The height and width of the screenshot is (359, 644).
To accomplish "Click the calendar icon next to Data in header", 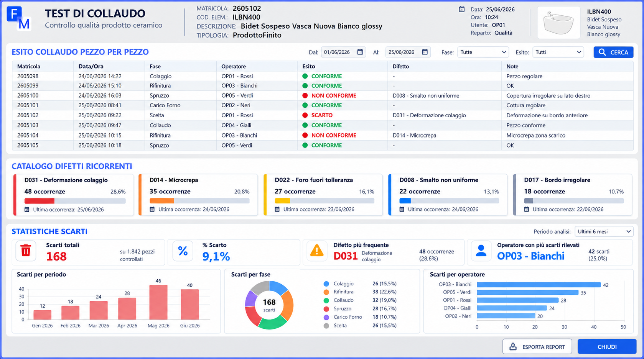I will tap(462, 9).
